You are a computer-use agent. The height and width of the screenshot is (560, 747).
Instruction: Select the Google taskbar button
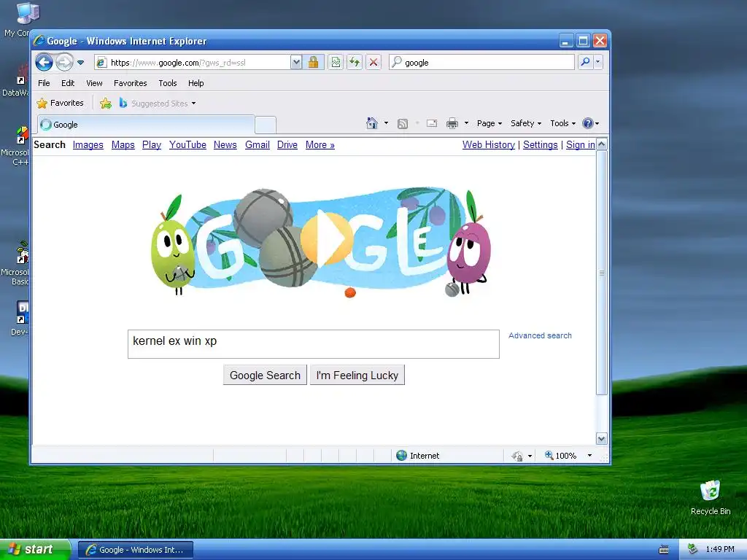[135, 550]
